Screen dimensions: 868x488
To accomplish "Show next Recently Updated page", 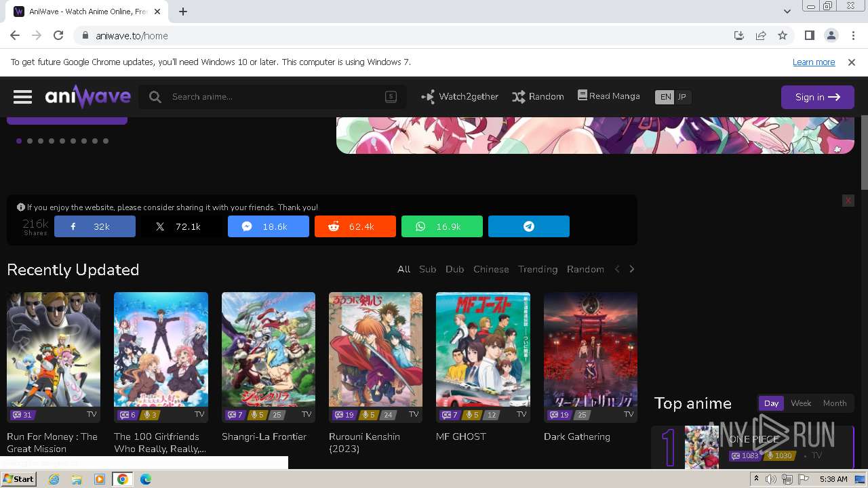I will click(x=632, y=269).
